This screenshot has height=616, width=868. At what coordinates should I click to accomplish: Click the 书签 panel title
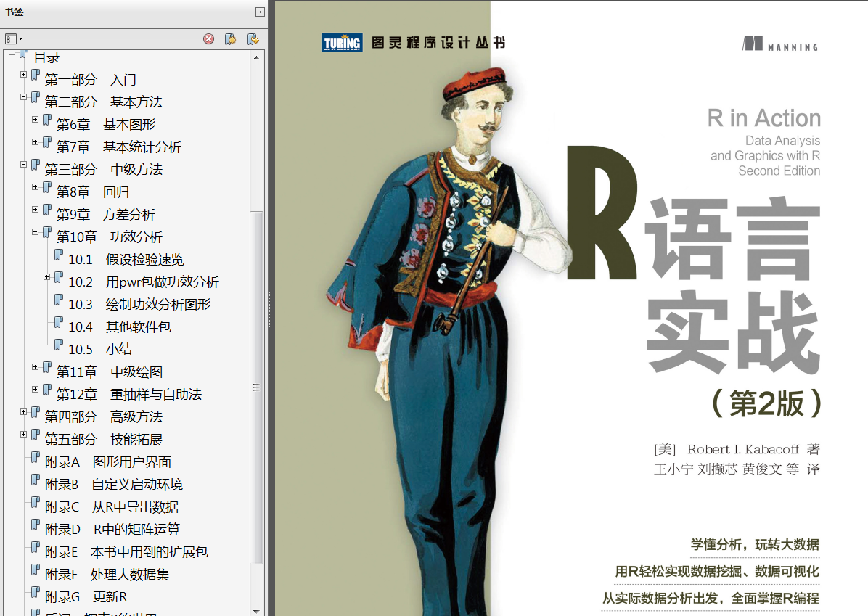(x=15, y=12)
